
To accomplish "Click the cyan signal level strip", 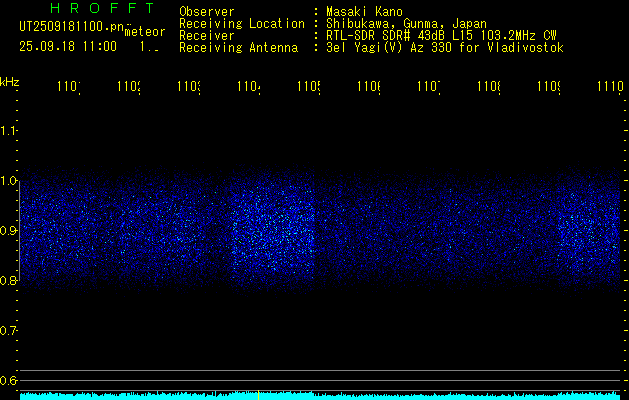I will tap(320, 396).
